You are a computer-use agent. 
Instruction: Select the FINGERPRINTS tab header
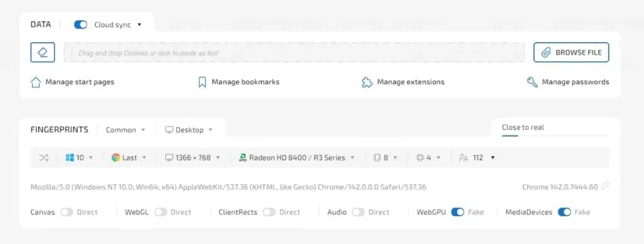(x=59, y=130)
